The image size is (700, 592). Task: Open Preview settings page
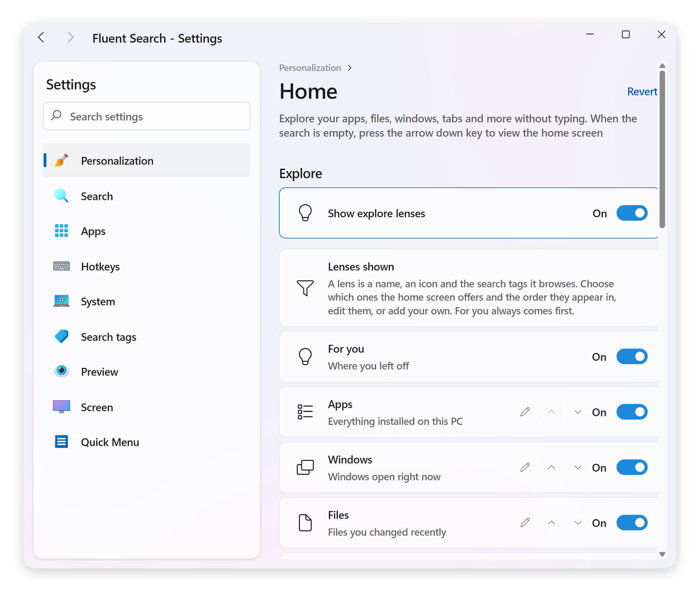tap(147, 371)
